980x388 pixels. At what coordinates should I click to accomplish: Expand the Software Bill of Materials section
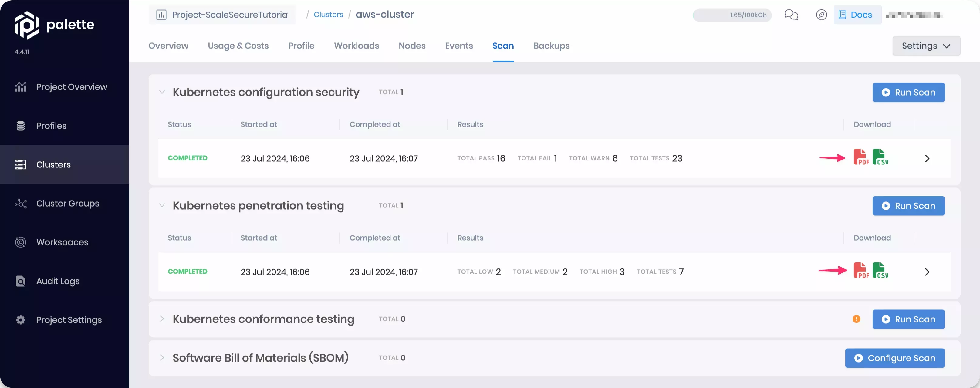162,358
